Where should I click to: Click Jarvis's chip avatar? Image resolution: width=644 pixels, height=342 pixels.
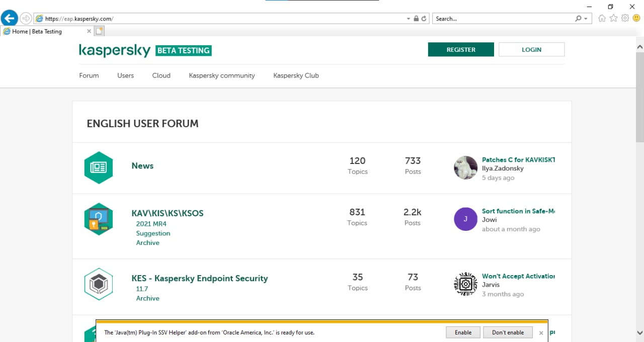465,284
